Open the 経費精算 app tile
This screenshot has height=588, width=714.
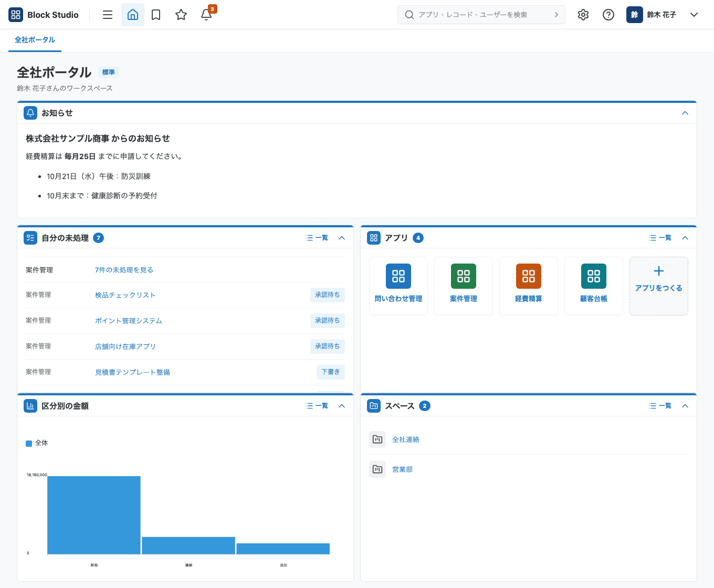529,286
